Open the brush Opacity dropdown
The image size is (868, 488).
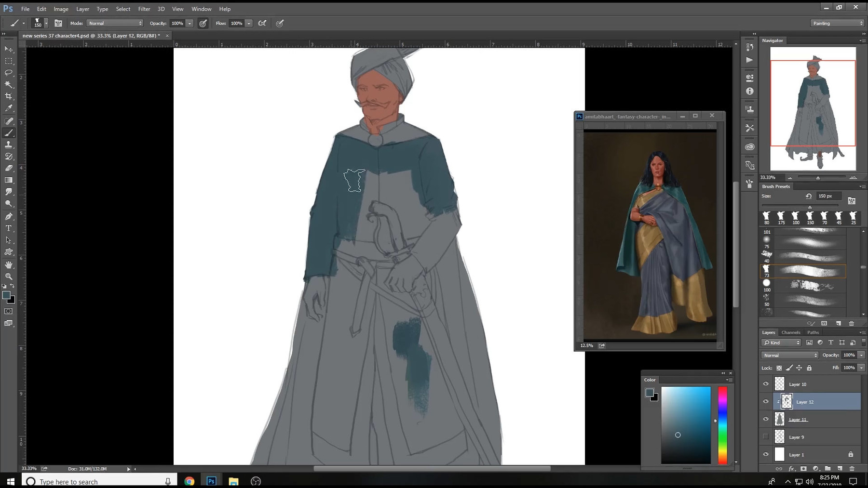click(x=190, y=23)
